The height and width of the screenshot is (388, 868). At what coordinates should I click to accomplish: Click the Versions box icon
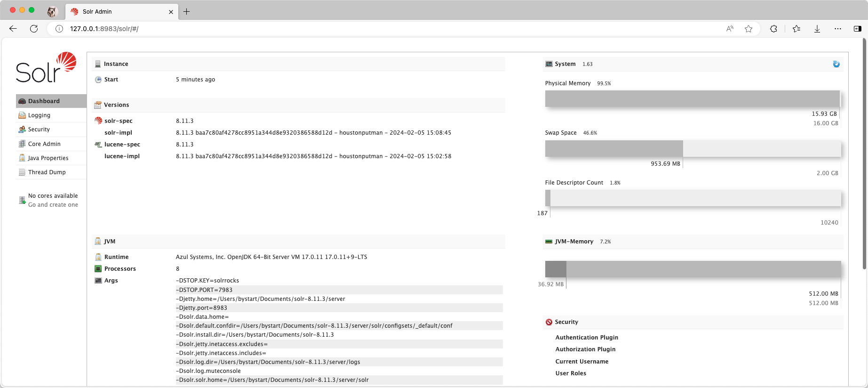(98, 105)
